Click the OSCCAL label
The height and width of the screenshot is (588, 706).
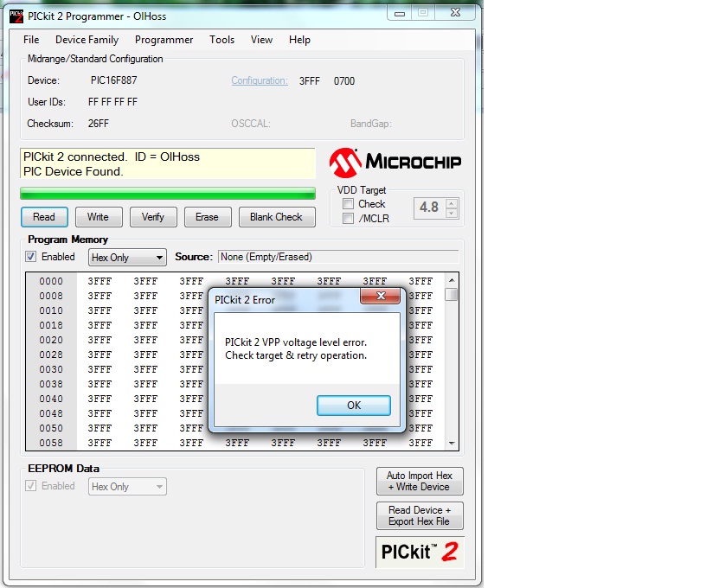(251, 124)
